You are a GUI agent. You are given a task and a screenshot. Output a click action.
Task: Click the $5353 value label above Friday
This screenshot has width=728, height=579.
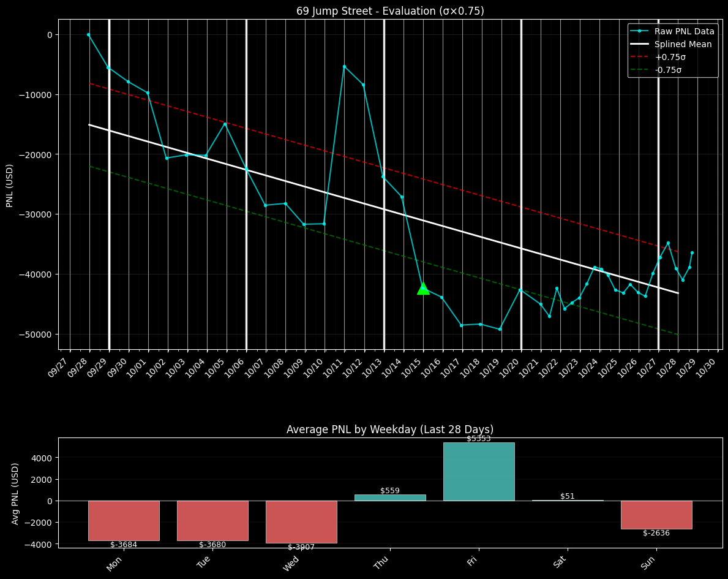[x=479, y=439]
